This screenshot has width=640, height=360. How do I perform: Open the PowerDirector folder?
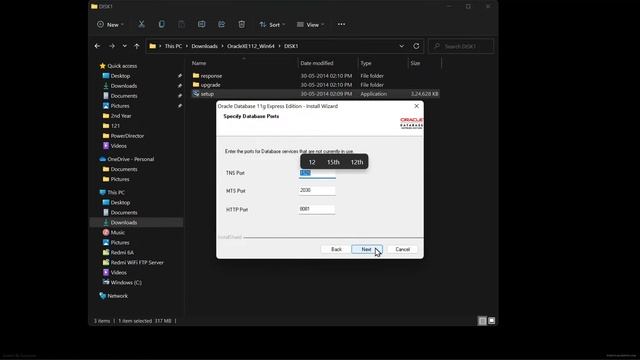(127, 136)
